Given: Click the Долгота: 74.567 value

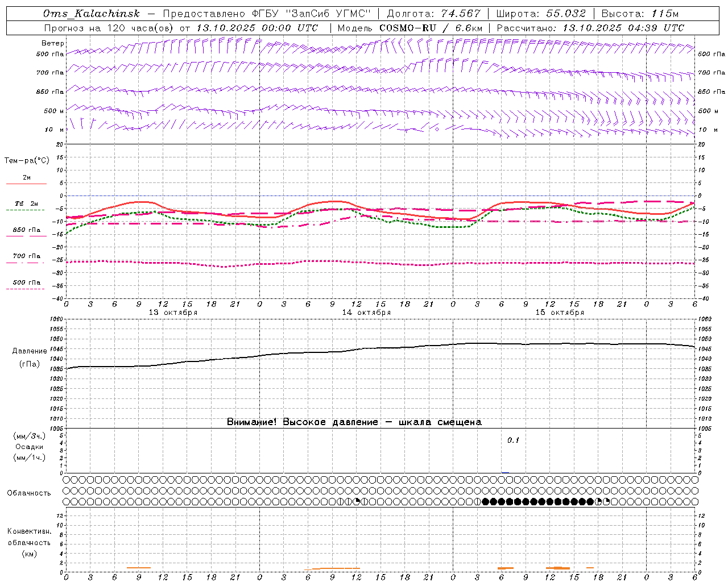Looking at the screenshot, I should point(433,14).
